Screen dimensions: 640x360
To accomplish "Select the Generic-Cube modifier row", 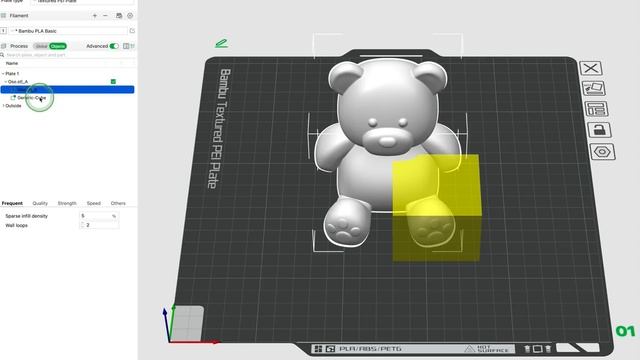I will [67, 98].
